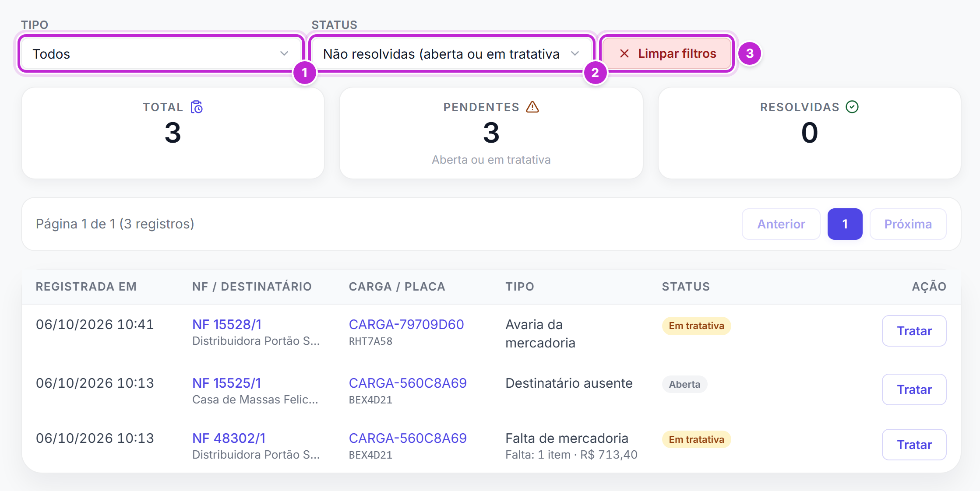Click Avaria da mercadoria type text
Viewport: 980px width, 491px height.
tap(540, 333)
